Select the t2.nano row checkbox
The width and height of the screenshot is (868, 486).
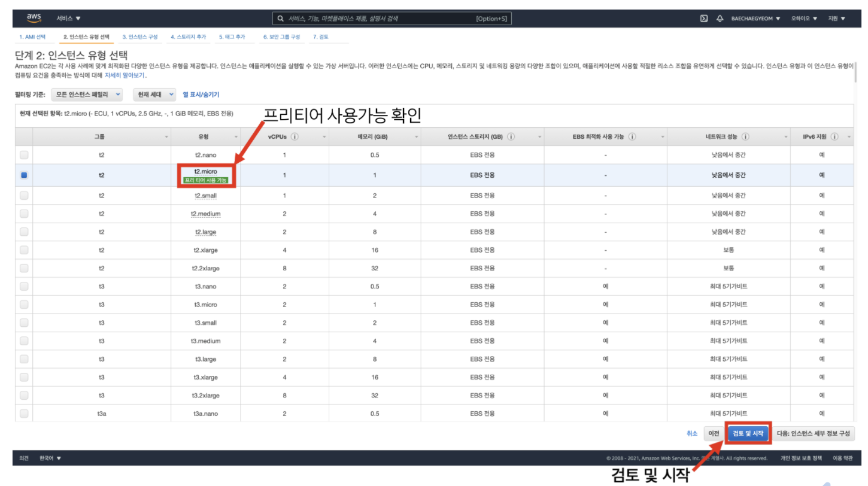(24, 155)
